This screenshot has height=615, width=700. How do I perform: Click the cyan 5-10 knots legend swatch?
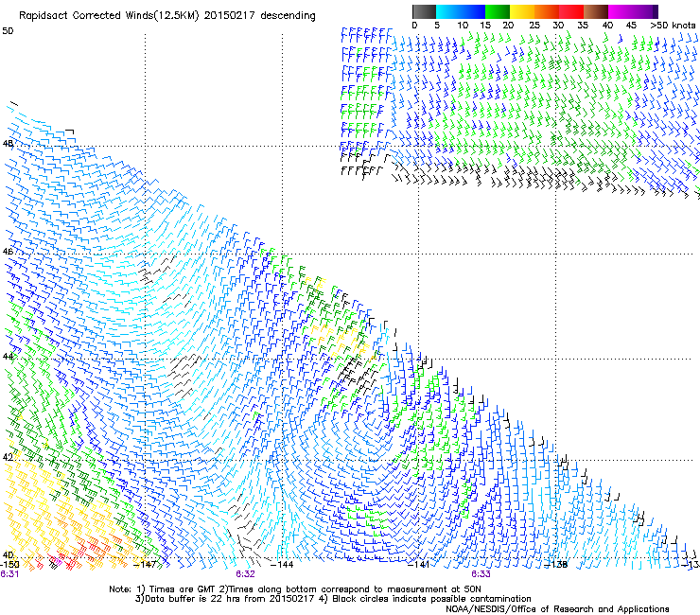coord(447,11)
